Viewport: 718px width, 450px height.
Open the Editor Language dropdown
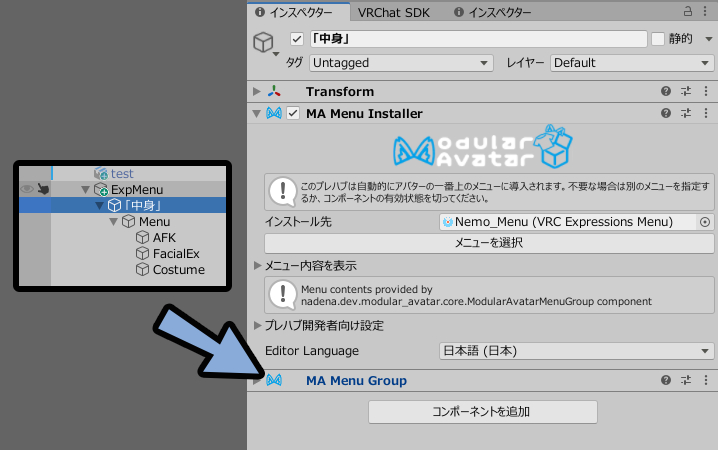click(x=577, y=351)
